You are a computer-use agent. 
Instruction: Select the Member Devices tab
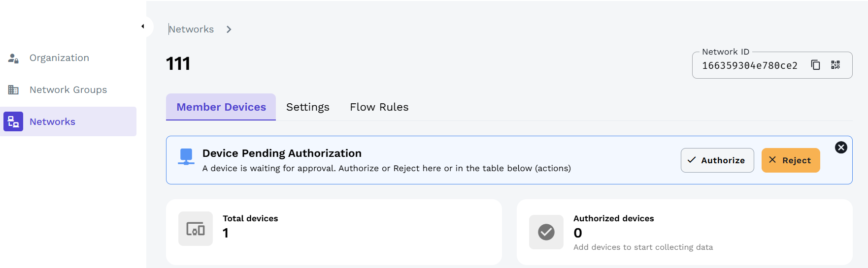click(221, 107)
